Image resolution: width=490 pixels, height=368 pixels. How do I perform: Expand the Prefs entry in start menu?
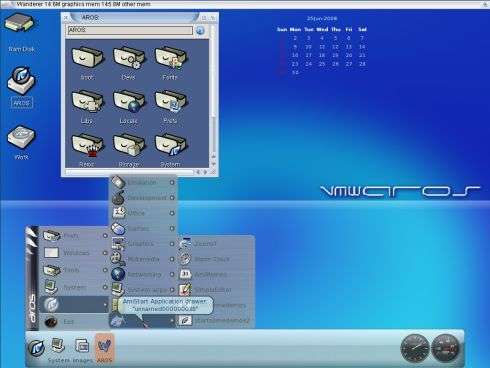tap(75, 236)
